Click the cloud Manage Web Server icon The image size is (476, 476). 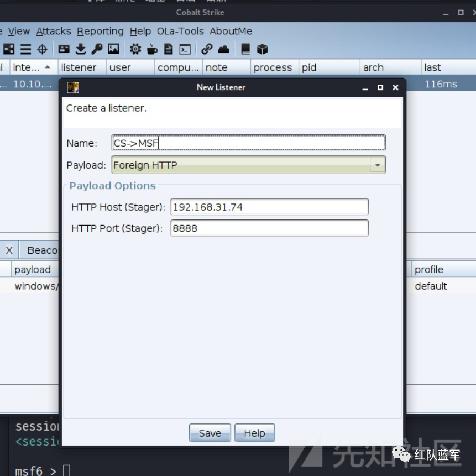click(223, 49)
